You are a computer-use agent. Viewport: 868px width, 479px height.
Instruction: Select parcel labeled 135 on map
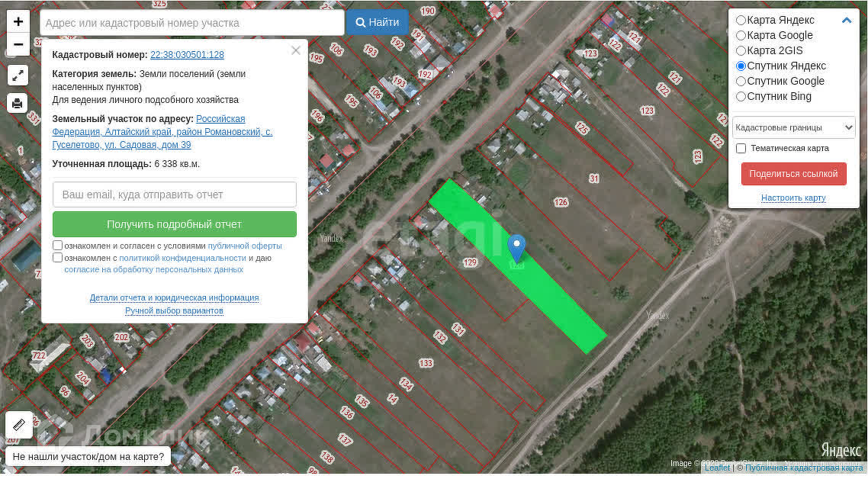362,401
